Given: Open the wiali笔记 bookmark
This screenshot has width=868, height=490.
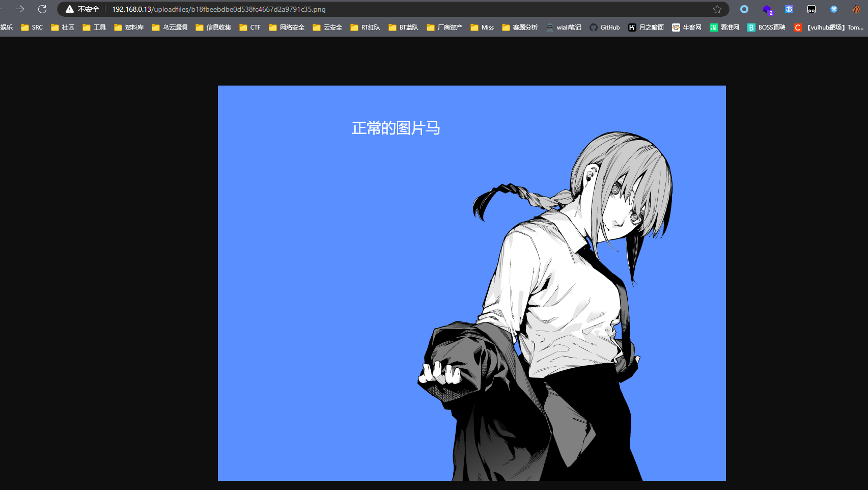Looking at the screenshot, I should click(x=564, y=28).
